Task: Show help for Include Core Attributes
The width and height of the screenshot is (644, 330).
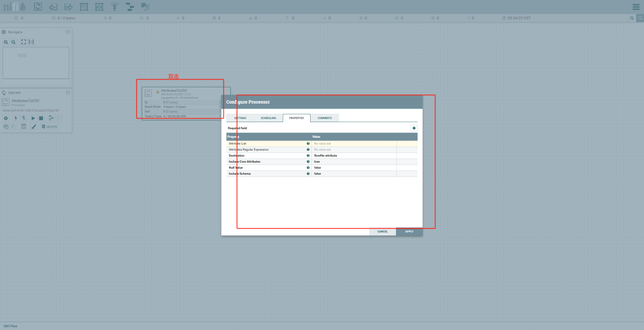Action: pos(308,161)
